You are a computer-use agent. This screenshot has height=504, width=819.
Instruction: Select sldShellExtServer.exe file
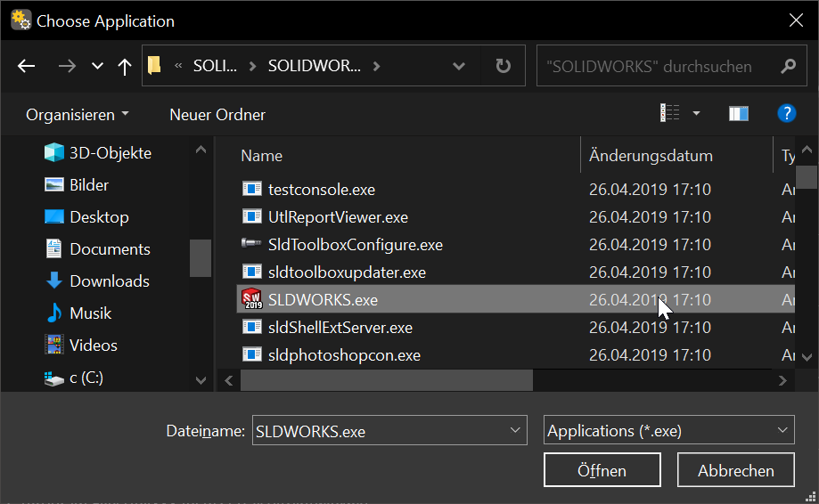pyautogui.click(x=340, y=328)
